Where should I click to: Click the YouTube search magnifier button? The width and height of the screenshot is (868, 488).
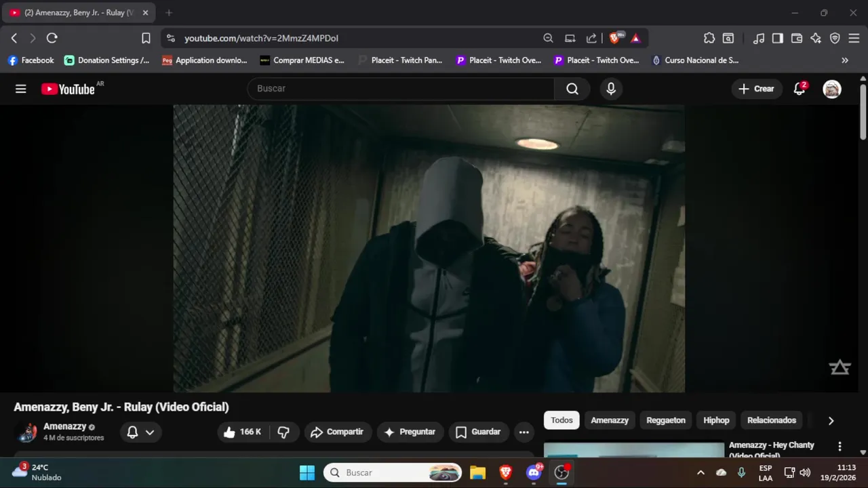point(572,89)
